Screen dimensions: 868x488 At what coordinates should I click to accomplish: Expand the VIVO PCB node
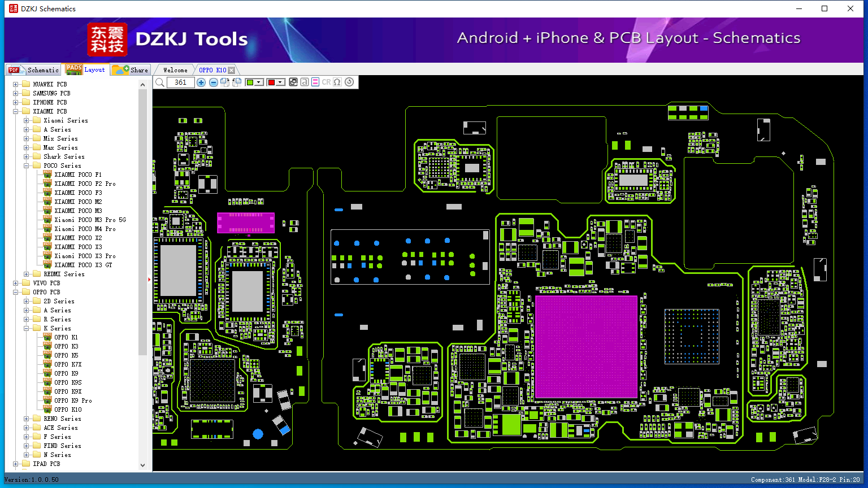pyautogui.click(x=16, y=283)
